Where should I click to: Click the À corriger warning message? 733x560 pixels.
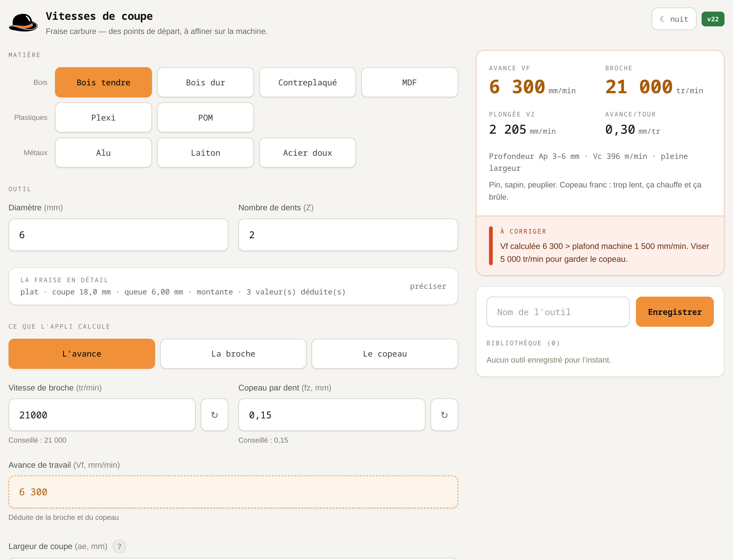[x=600, y=246]
